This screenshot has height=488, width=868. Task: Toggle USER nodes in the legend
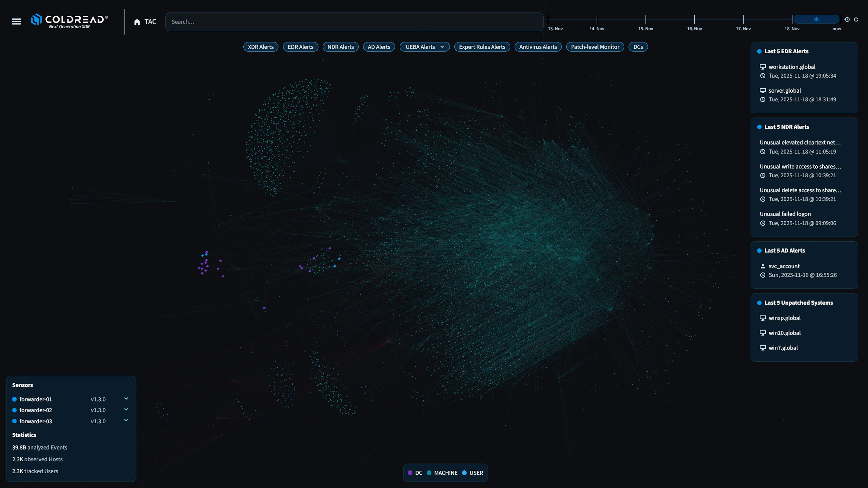[x=472, y=472]
